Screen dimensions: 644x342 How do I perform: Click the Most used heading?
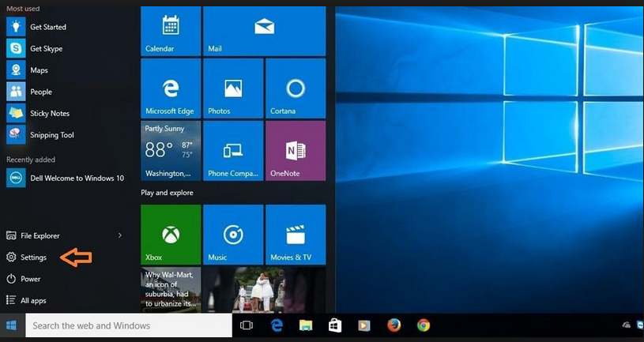pos(23,8)
